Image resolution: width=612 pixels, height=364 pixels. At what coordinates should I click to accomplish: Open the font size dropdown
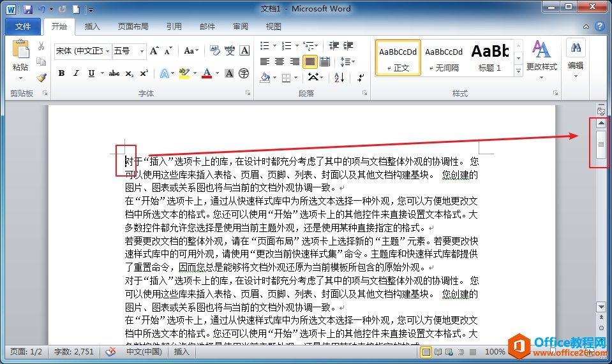pos(142,51)
